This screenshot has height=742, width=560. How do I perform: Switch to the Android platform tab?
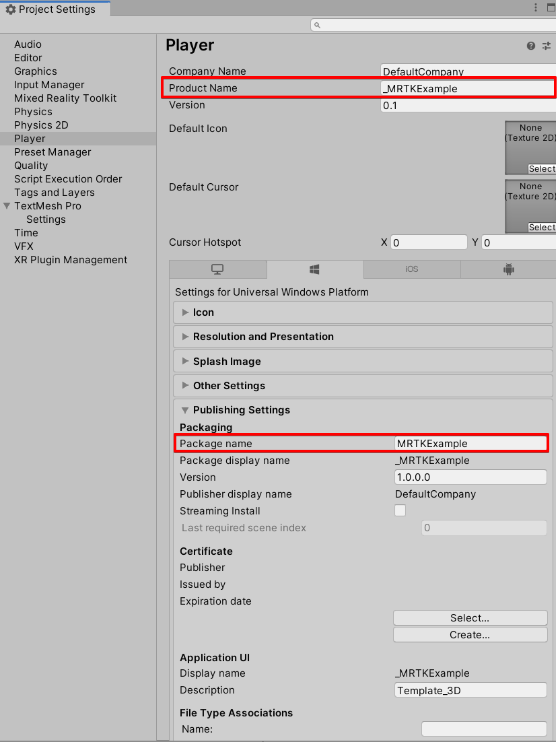508,269
